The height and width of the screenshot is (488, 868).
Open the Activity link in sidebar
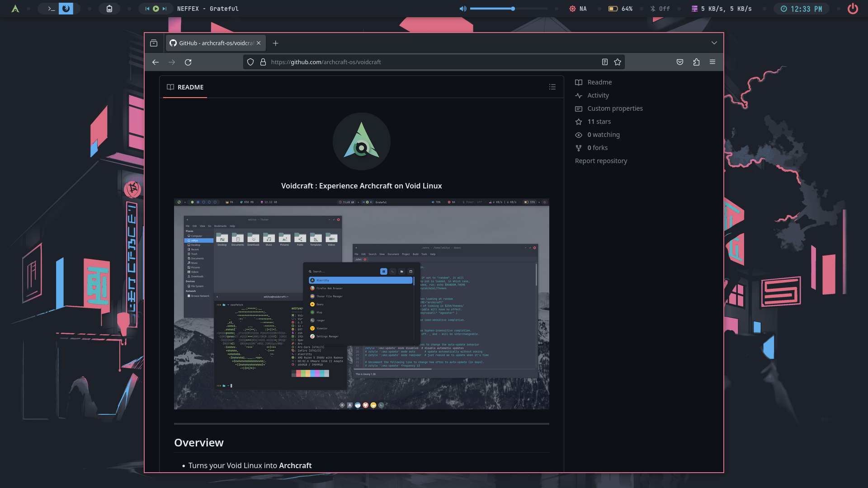[x=598, y=95]
